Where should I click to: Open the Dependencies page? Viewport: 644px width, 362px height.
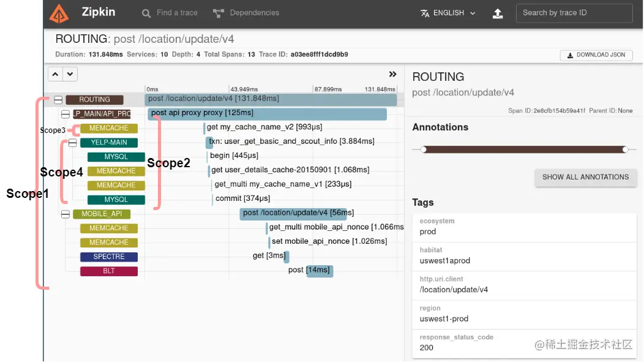click(x=246, y=13)
